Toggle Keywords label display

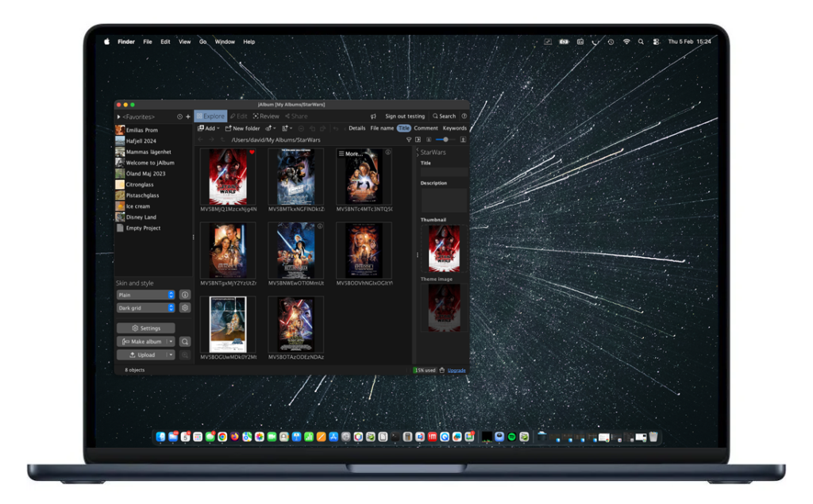coord(454,128)
